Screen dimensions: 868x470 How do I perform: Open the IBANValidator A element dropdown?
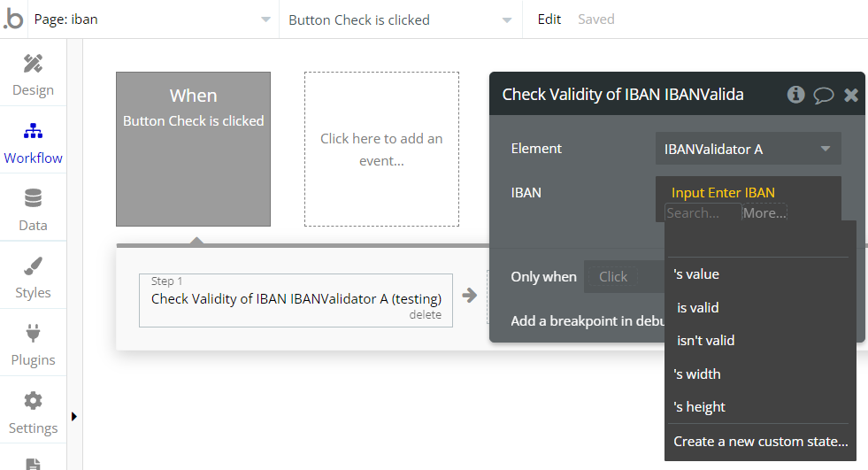tap(748, 149)
